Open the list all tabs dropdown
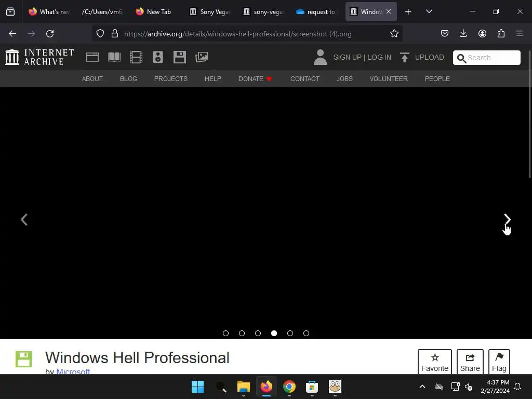The image size is (532, 399). tap(429, 11)
